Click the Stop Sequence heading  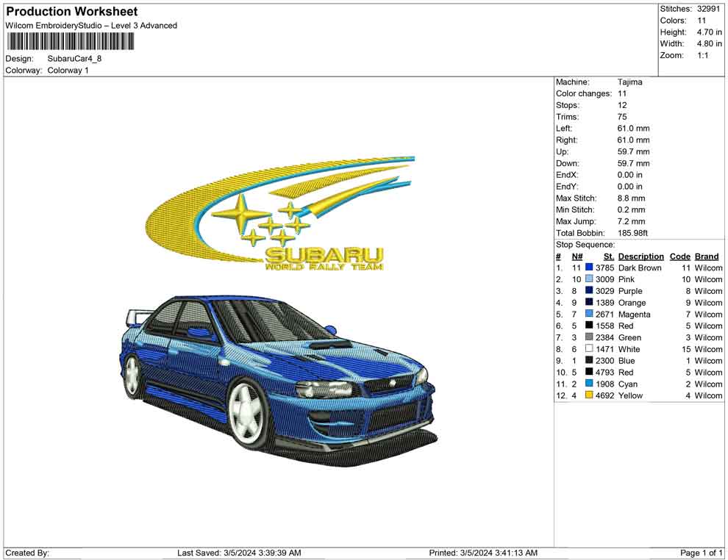click(x=585, y=244)
